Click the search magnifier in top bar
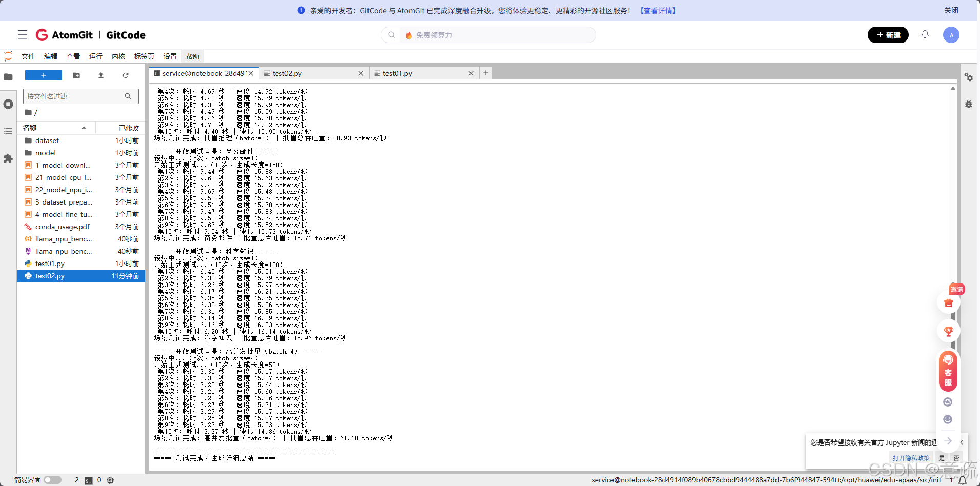 point(392,35)
